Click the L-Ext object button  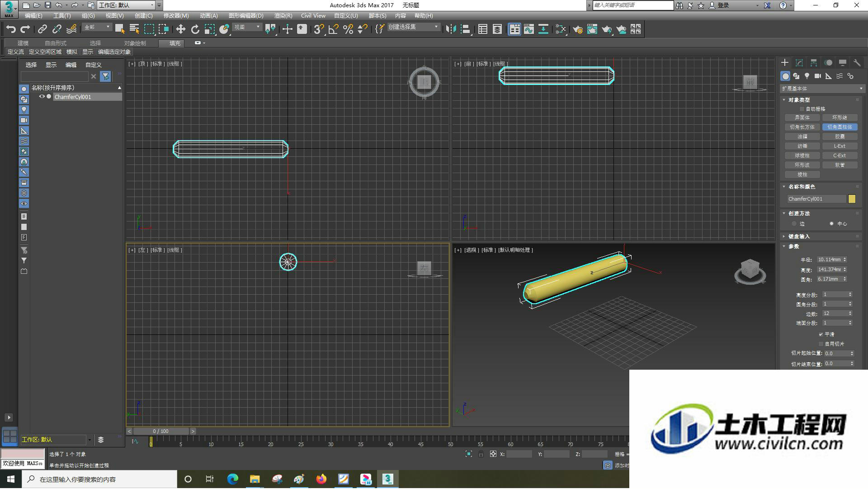click(x=840, y=146)
